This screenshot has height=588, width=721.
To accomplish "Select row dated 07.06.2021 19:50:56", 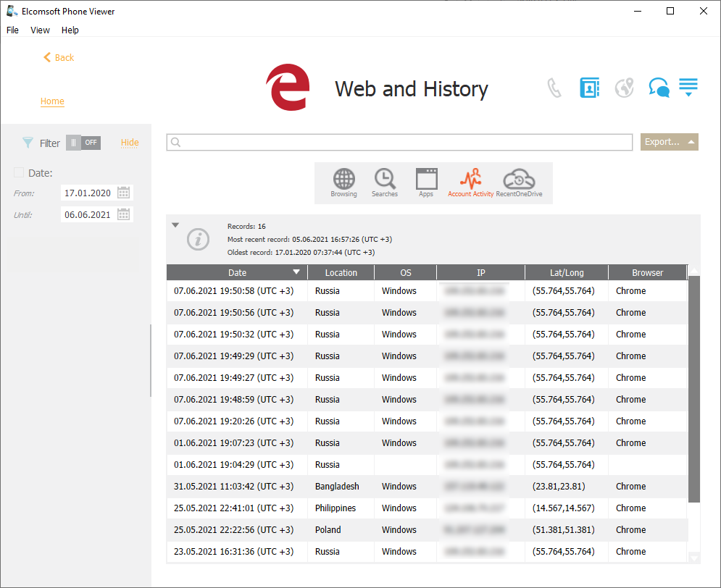I will pos(427,312).
